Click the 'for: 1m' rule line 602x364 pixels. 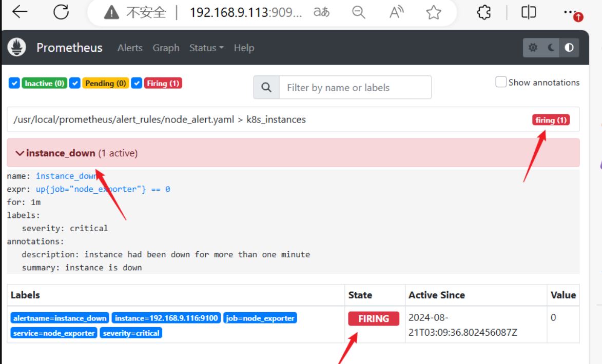pos(24,202)
